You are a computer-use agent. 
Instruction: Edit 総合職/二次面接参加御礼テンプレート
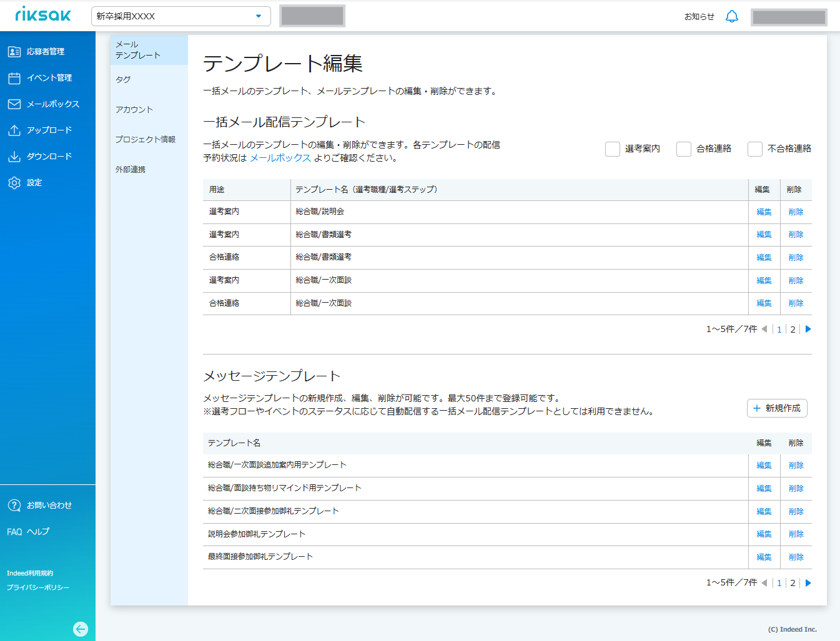(x=764, y=512)
